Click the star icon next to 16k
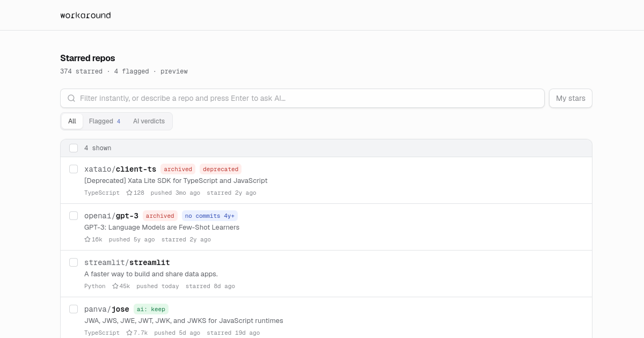 [x=87, y=239]
